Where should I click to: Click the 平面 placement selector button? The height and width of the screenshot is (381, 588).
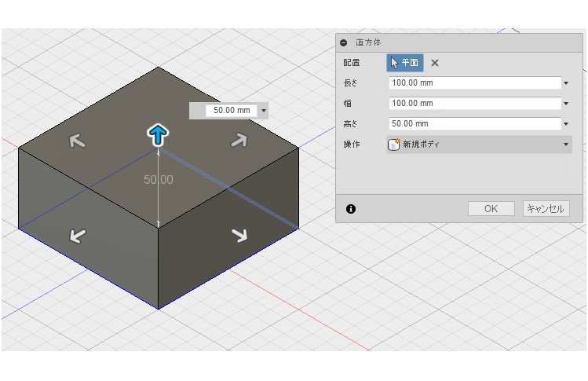(x=405, y=63)
